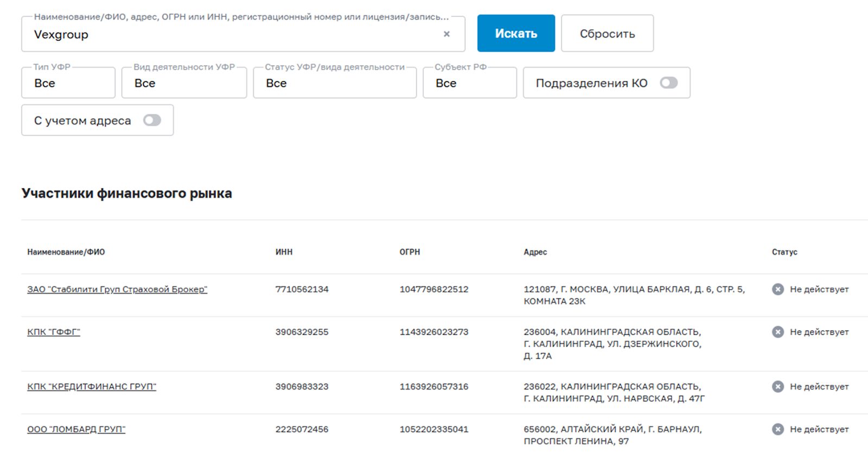The width and height of the screenshot is (868, 453).
Task: Select ОГРН value 1047796822512
Action: coord(434,289)
